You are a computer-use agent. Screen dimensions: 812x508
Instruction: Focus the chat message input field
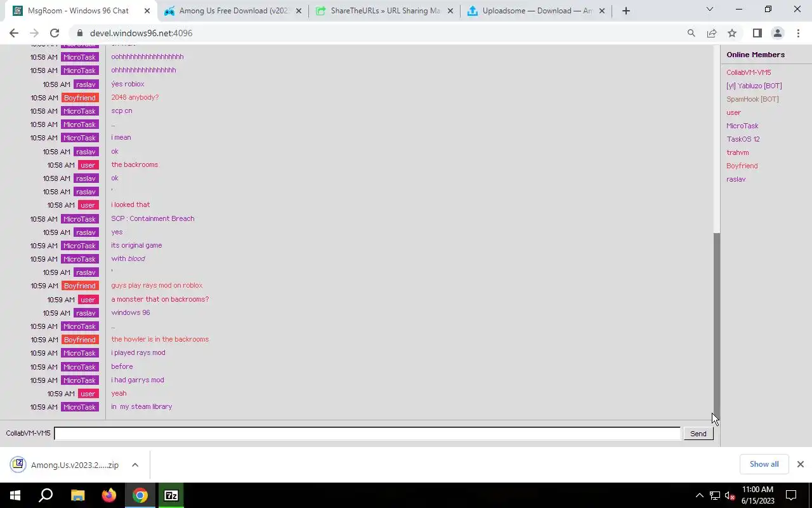[x=367, y=434]
